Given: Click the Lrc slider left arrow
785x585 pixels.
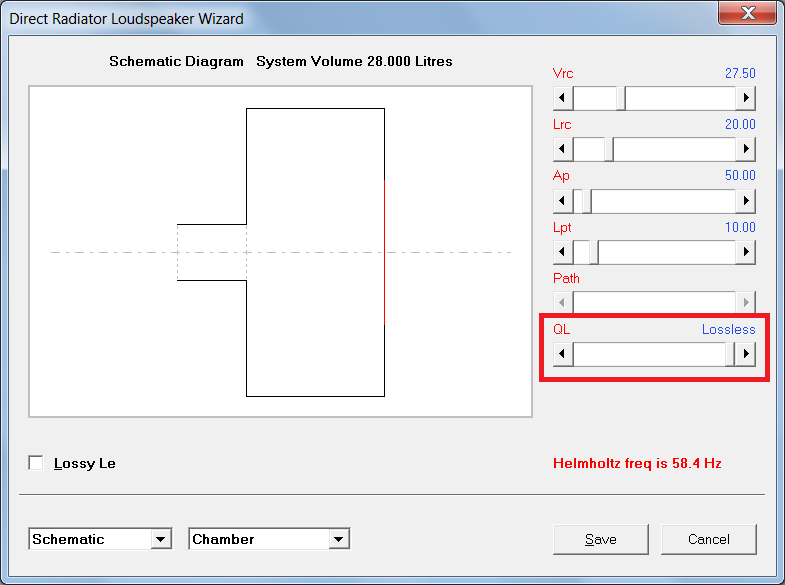Looking at the screenshot, I should [x=563, y=149].
